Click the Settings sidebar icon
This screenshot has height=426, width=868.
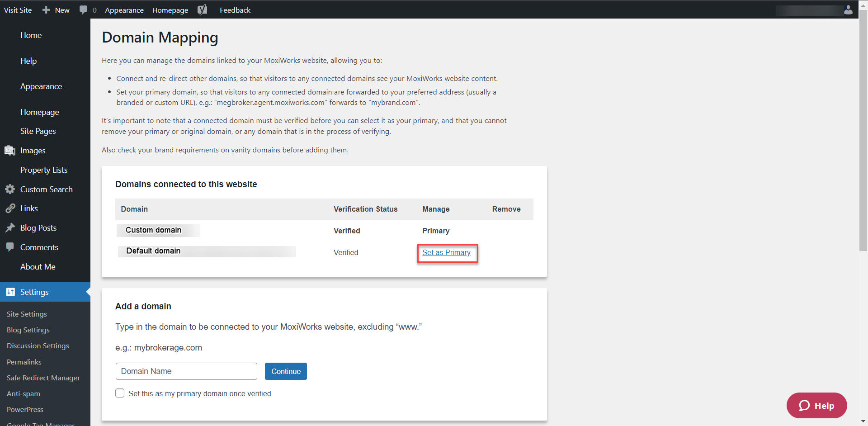point(10,292)
